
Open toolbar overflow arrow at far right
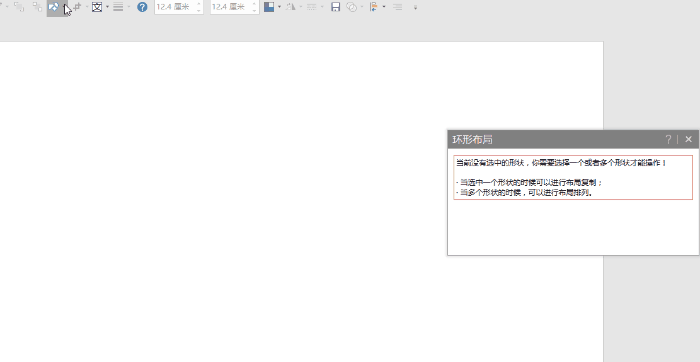click(x=415, y=8)
